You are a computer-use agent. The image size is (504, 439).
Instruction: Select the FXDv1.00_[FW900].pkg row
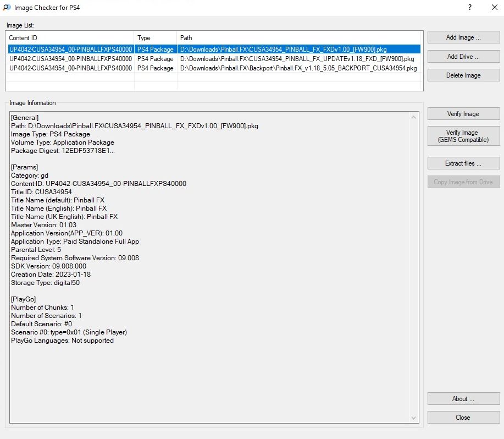coord(214,49)
